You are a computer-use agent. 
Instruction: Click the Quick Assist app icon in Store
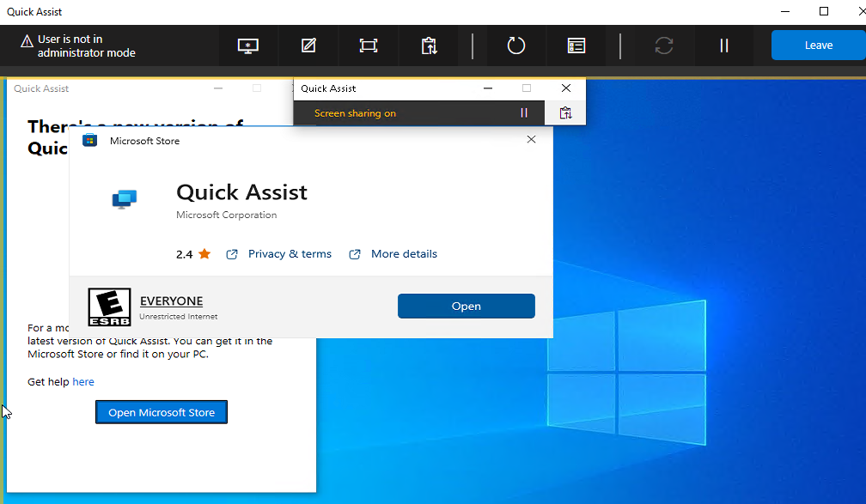pyautogui.click(x=125, y=199)
